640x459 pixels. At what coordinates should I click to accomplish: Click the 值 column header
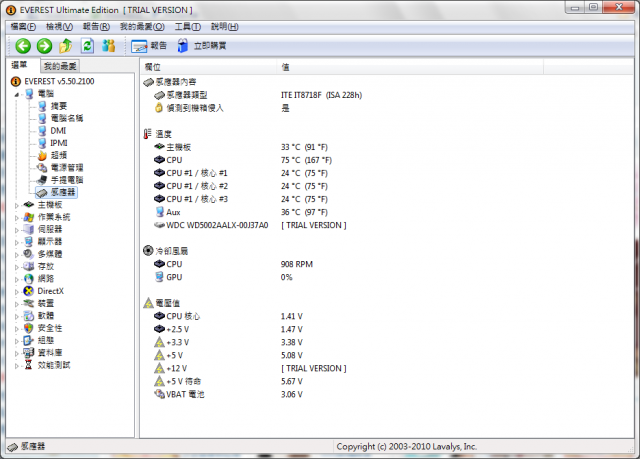coord(410,67)
